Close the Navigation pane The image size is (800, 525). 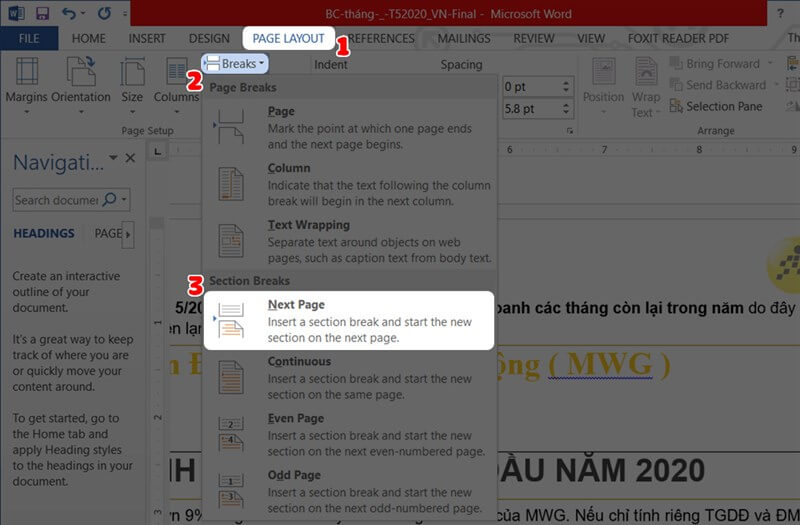(x=130, y=159)
